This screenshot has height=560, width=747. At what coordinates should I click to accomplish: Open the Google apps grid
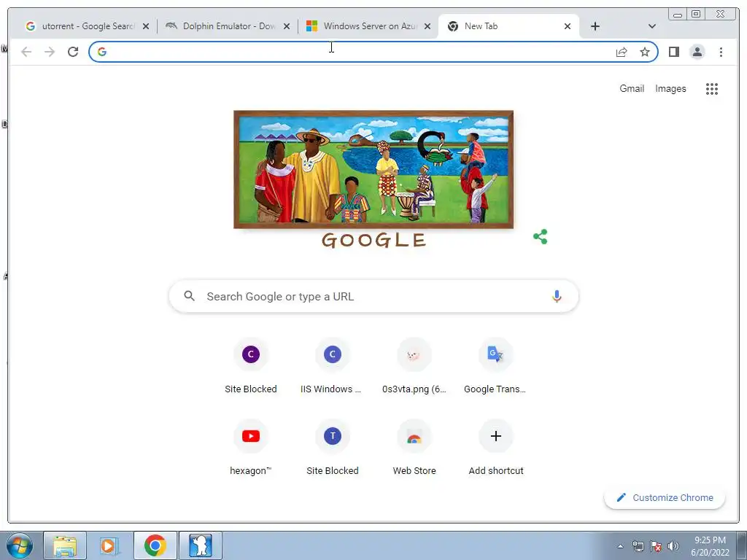click(712, 88)
